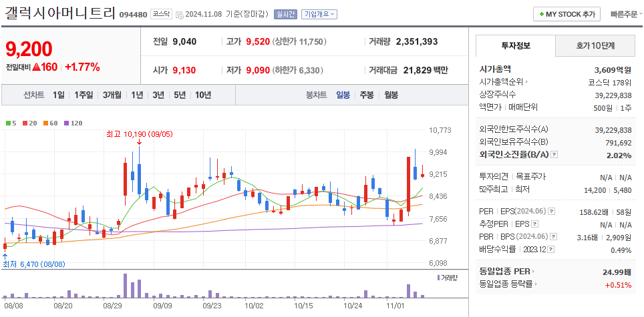Select the 월봉 candle chart
Viewport: 644px width, 317px height.
tap(391, 95)
